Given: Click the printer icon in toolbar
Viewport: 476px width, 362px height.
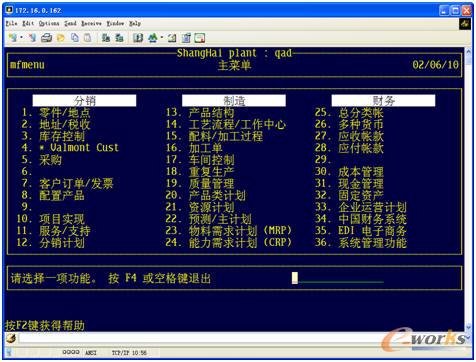Looking at the screenshot, I should point(46,38).
